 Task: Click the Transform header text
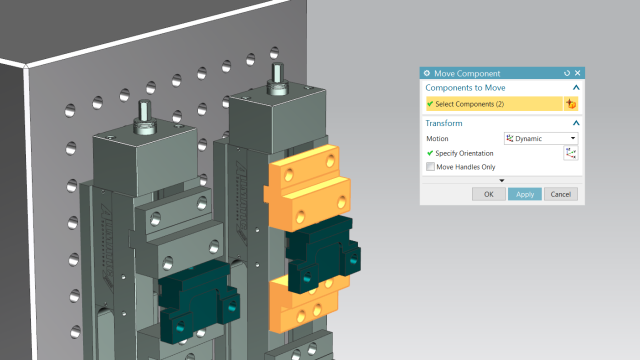pos(444,123)
